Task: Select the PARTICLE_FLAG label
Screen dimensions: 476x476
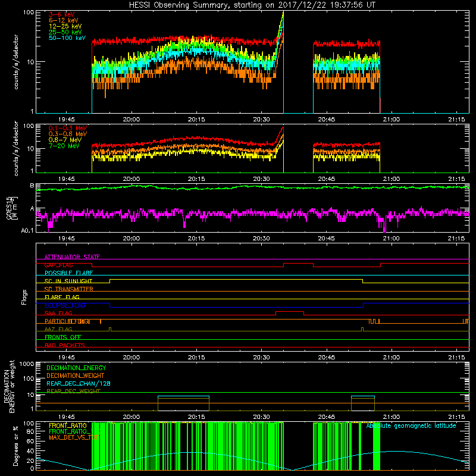Action: coord(67,321)
